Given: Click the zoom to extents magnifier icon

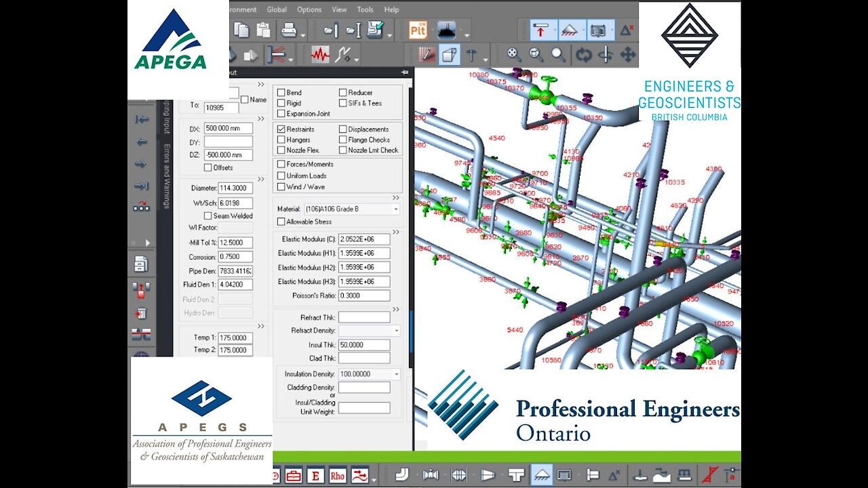Looking at the screenshot, I should pyautogui.click(x=514, y=54).
